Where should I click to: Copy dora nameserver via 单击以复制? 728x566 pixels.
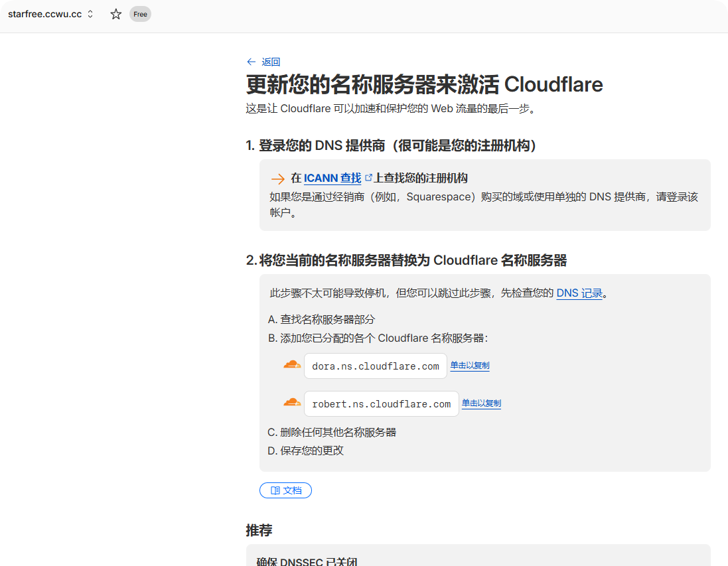click(470, 365)
